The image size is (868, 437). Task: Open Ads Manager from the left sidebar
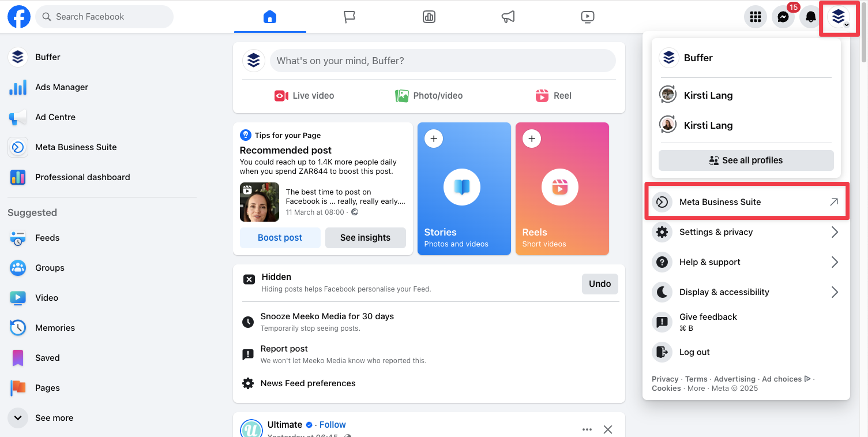click(x=61, y=87)
